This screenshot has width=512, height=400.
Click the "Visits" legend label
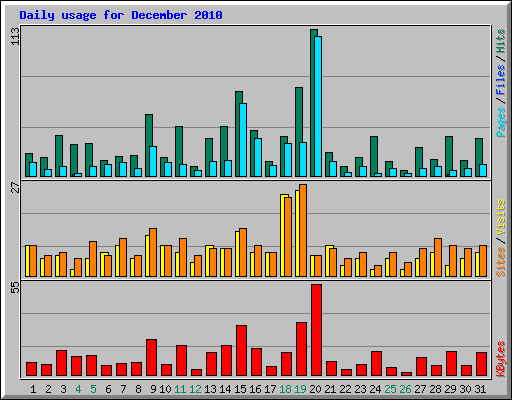(500, 217)
